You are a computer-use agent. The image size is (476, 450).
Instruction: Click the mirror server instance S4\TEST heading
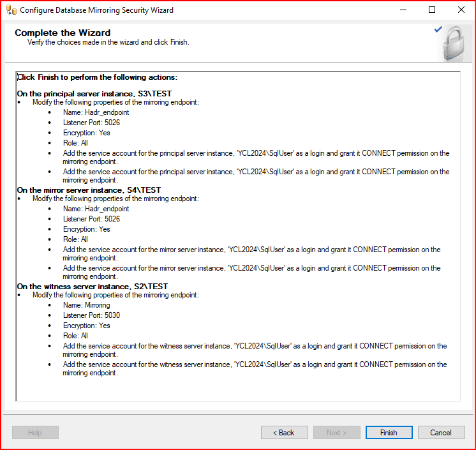pyautogui.click(x=89, y=190)
